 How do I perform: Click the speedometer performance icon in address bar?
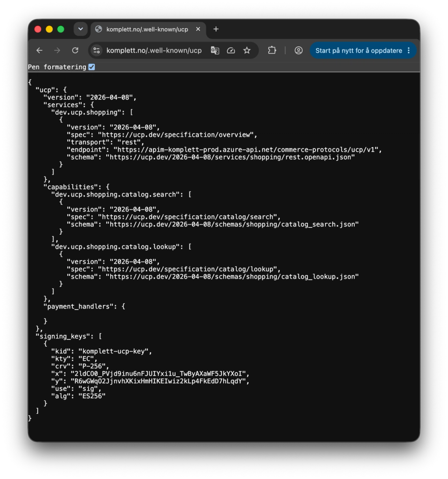[x=231, y=50]
